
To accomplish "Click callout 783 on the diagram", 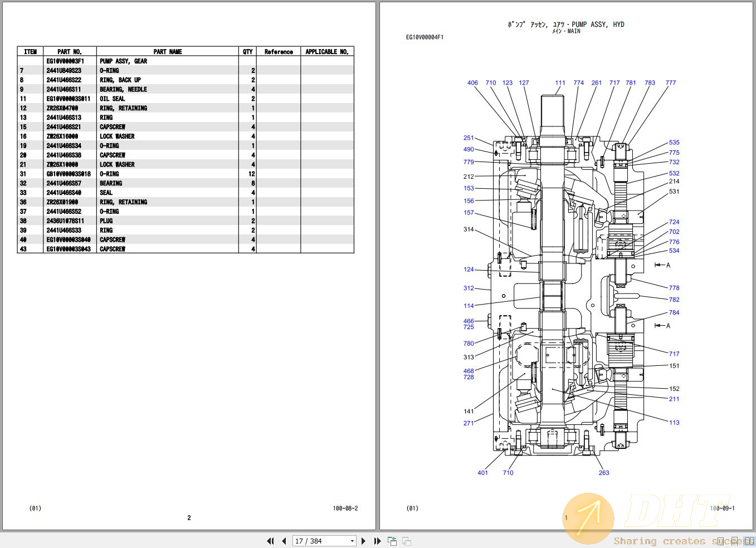I will [x=650, y=82].
